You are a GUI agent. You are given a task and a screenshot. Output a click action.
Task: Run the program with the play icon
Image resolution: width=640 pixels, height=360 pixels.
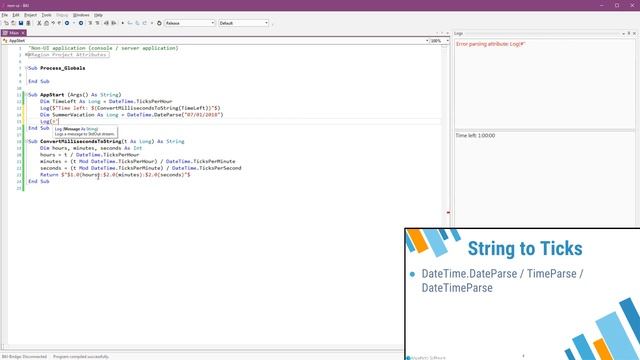click(x=122, y=23)
